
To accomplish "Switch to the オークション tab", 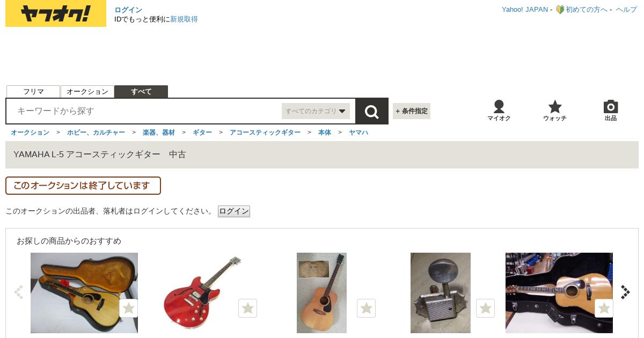I will point(87,92).
